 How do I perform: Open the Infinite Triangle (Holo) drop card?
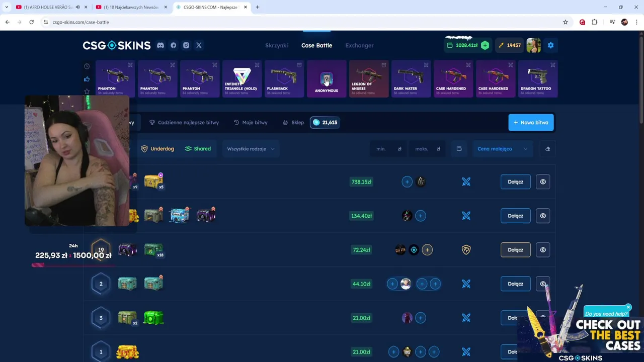tap(242, 78)
